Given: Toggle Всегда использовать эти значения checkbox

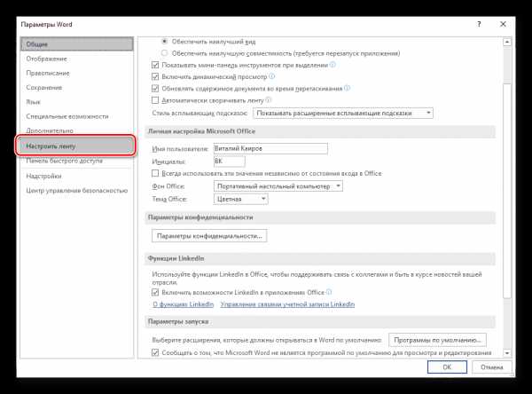Looking at the screenshot, I should 155,173.
